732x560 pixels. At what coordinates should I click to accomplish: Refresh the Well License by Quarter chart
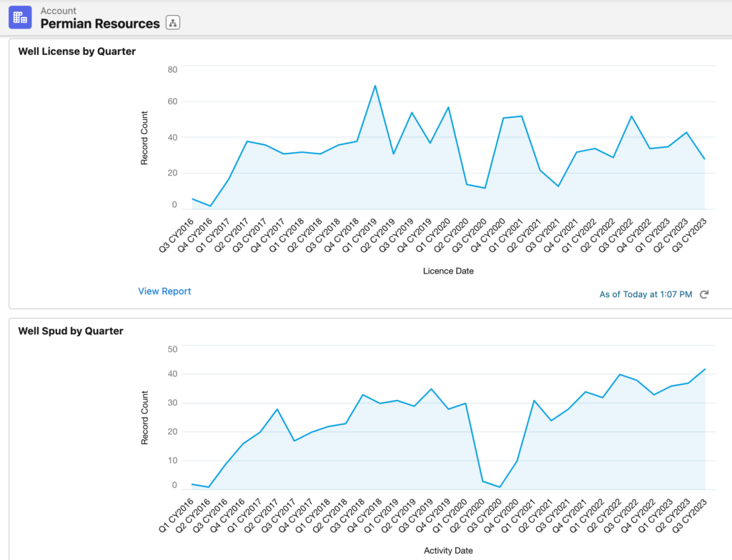point(704,294)
